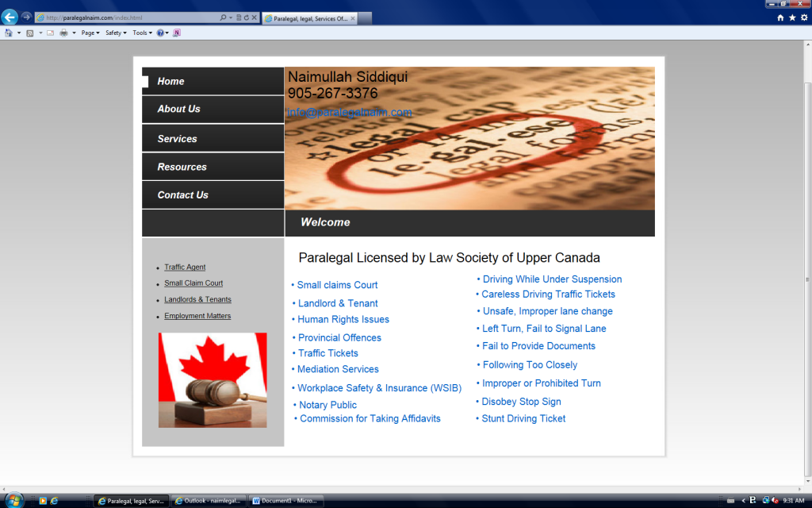Open the Tools dropdown in command bar
Image resolution: width=812 pixels, height=508 pixels.
pyautogui.click(x=143, y=33)
